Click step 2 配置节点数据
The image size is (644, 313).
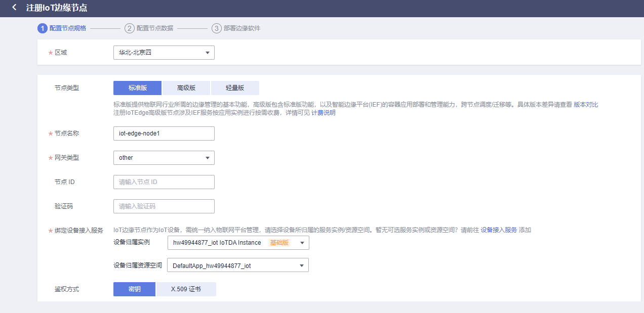[x=149, y=28]
